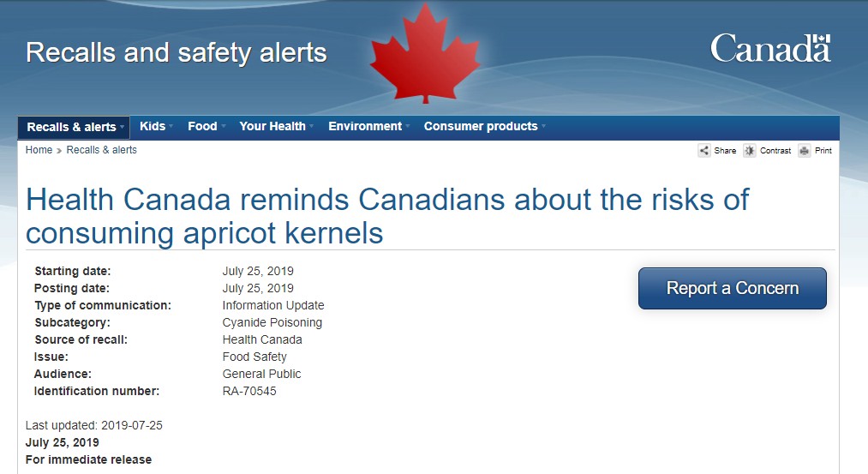Click the Share icon

704,151
